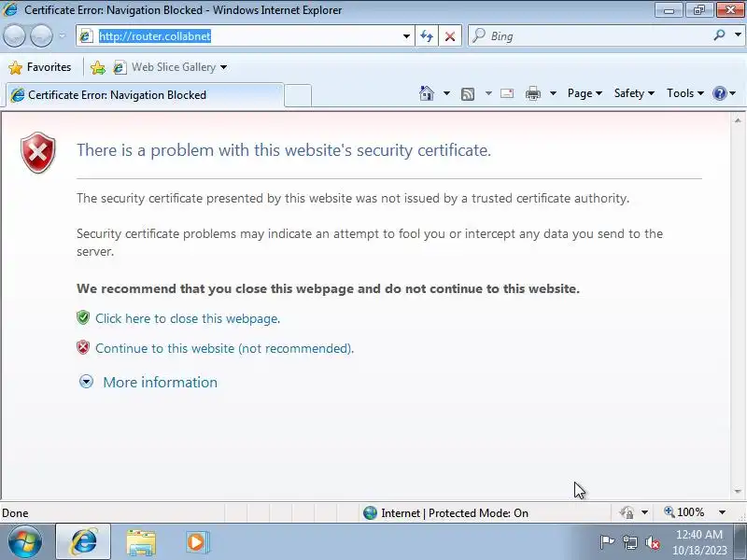747x560 pixels.
Task: Open the Page menu
Action: click(585, 93)
